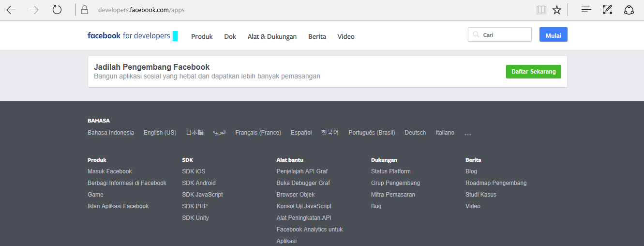Open Penjelajah API Graf link
This screenshot has height=246, width=644.
(x=302, y=171)
